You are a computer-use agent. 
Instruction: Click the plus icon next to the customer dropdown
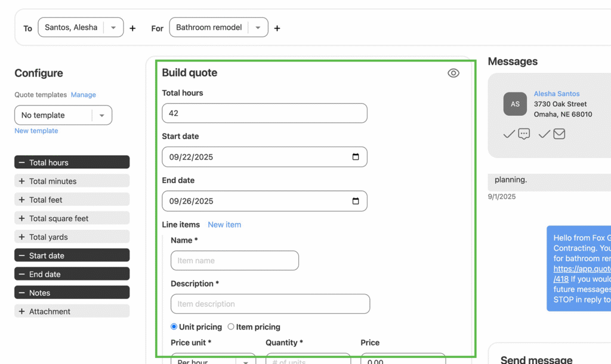coord(132,28)
